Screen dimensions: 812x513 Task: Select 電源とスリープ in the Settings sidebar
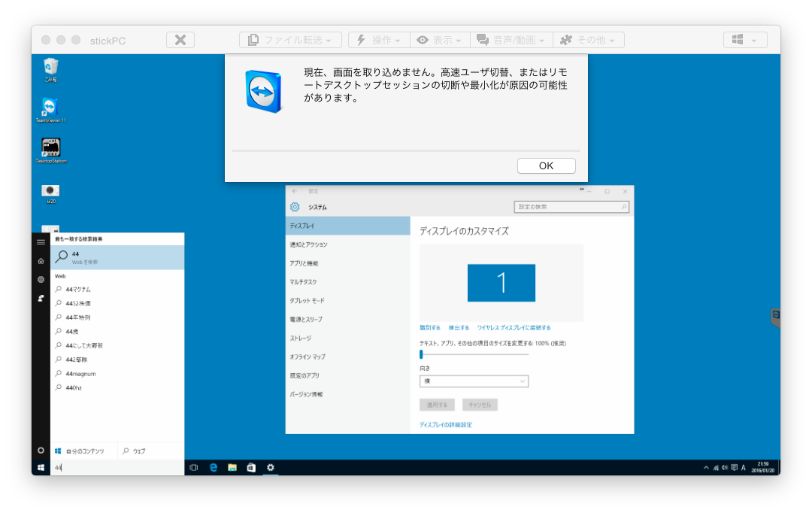point(347,319)
